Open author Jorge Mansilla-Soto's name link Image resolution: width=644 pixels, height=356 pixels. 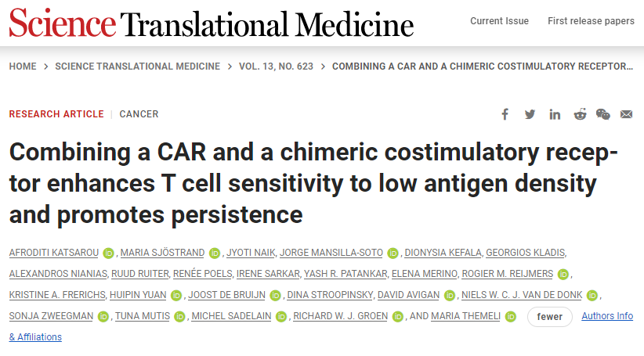pos(331,253)
